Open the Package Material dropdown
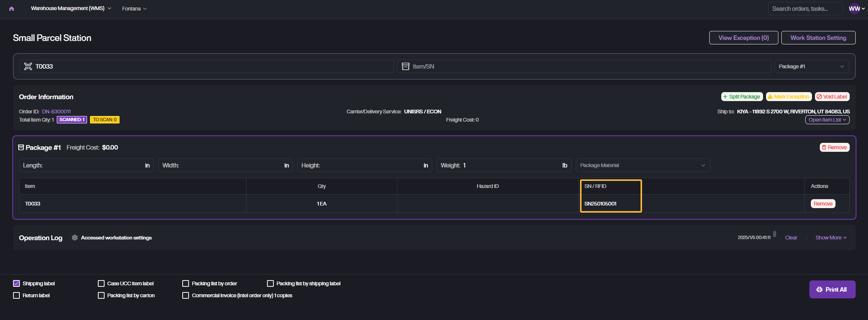Viewport: 868px width, 320px height. (x=642, y=165)
